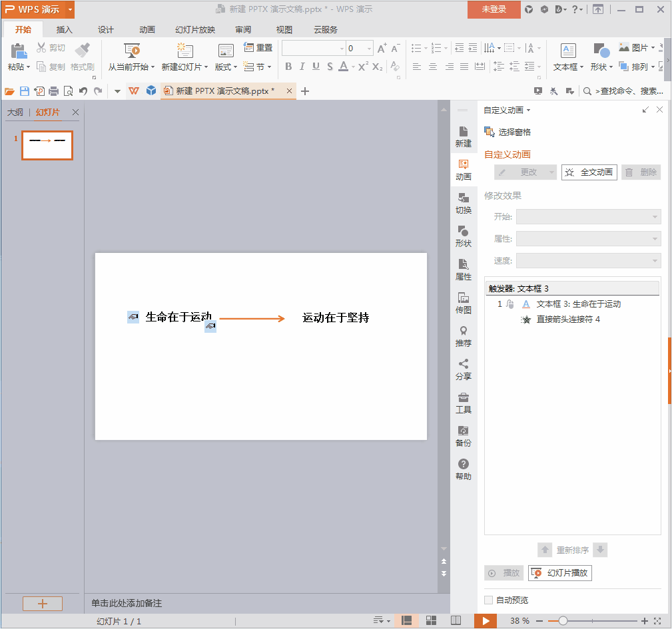Insert a text box icon
The width and height of the screenshot is (672, 629).
click(568, 51)
